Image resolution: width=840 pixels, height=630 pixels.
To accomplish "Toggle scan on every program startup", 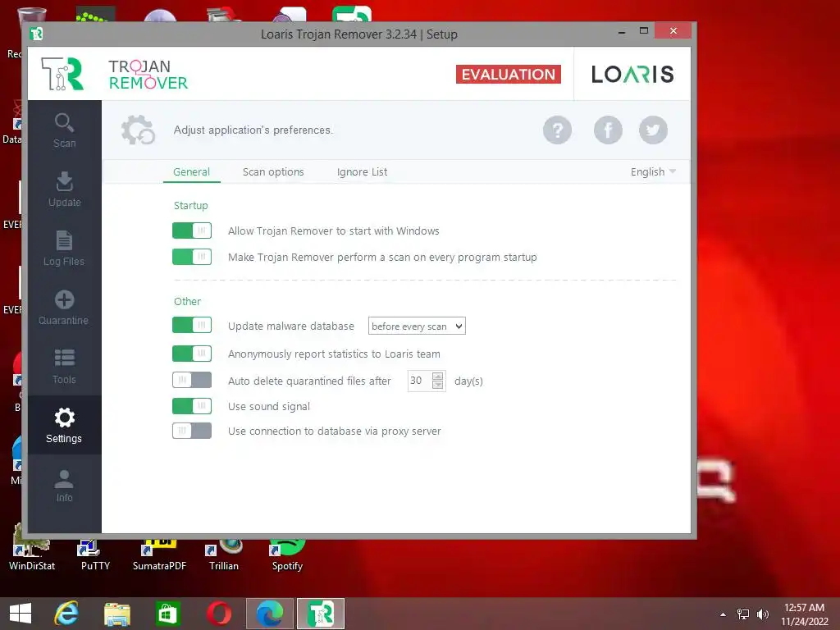I will [192, 257].
